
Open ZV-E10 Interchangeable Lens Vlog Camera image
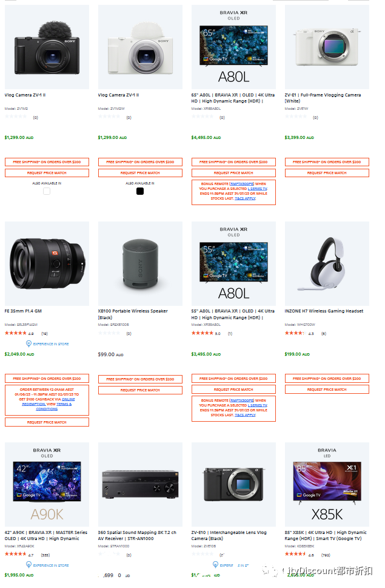point(233,484)
